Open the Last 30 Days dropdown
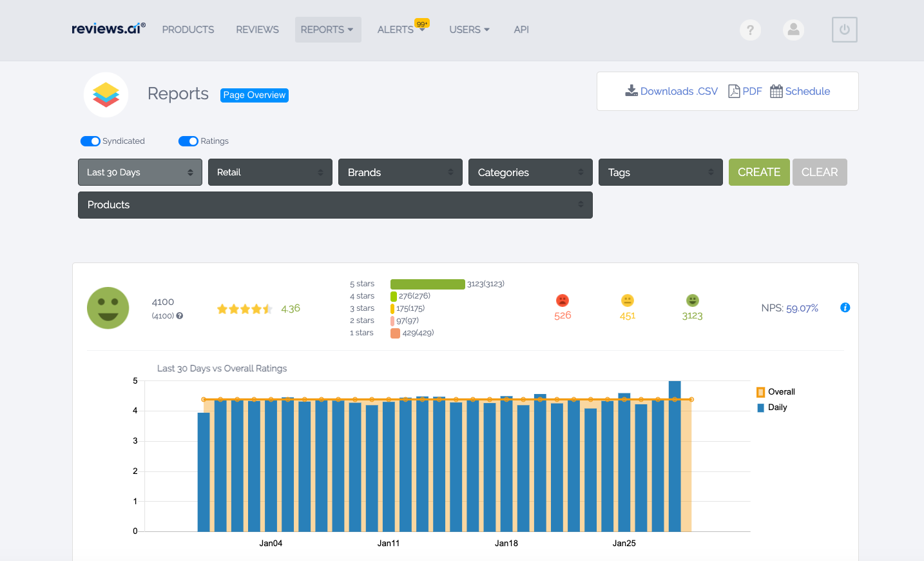This screenshot has height=561, width=924. tap(140, 172)
